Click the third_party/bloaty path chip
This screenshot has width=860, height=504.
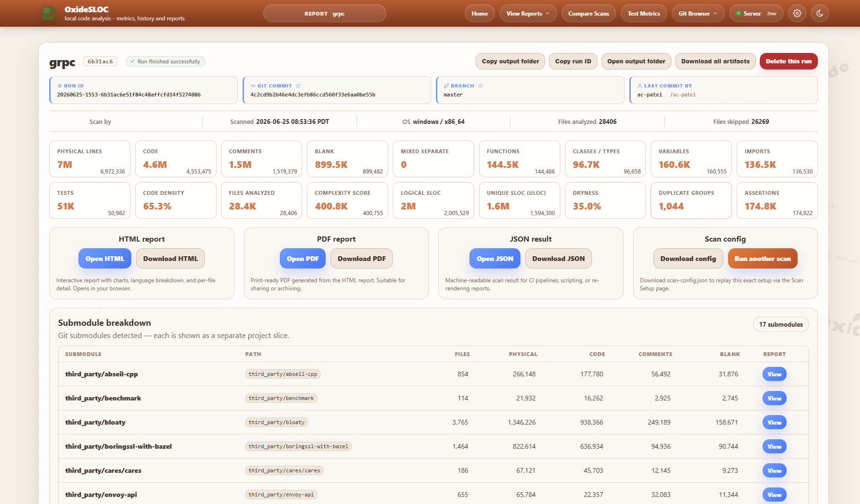(277, 422)
